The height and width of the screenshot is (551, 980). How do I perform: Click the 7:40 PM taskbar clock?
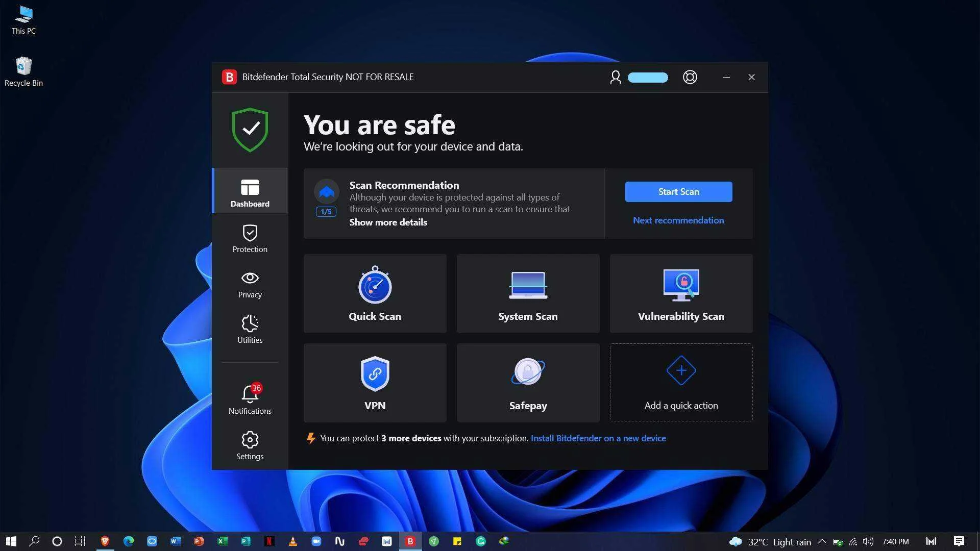click(x=896, y=541)
